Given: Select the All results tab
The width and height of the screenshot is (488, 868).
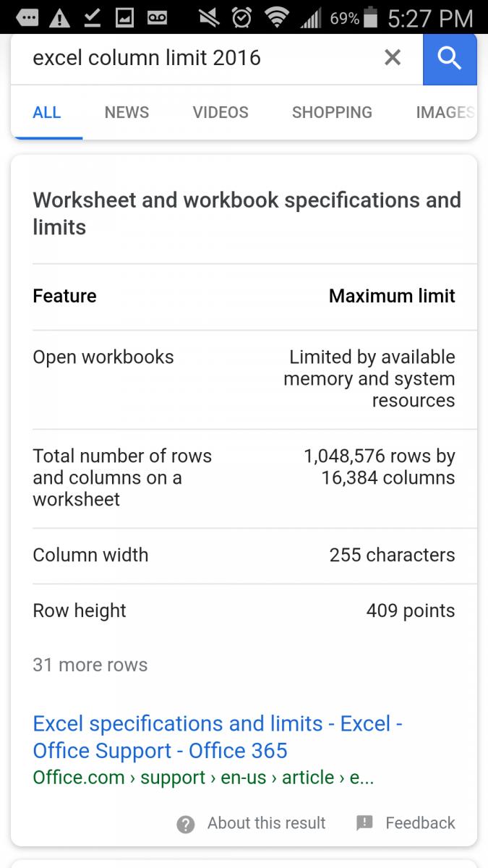Looking at the screenshot, I should coord(47,112).
